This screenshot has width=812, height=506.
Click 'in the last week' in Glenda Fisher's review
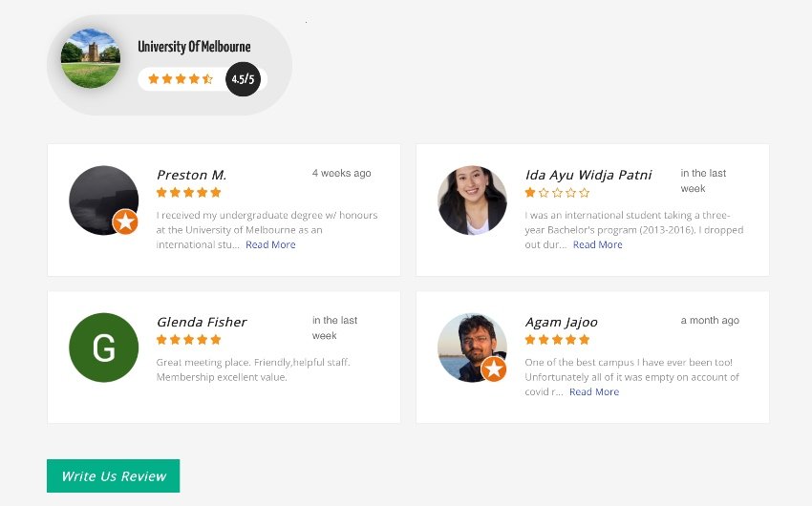point(335,327)
